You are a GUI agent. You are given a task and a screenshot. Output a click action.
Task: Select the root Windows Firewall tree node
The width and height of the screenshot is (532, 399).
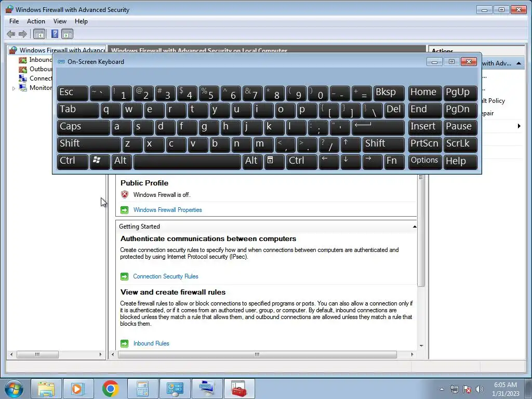58,50
